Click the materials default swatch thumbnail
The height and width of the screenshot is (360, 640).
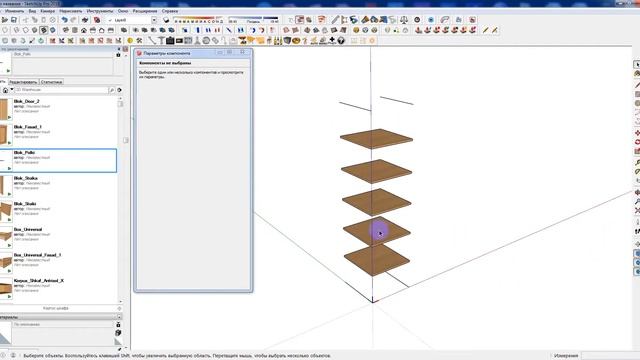point(5,333)
